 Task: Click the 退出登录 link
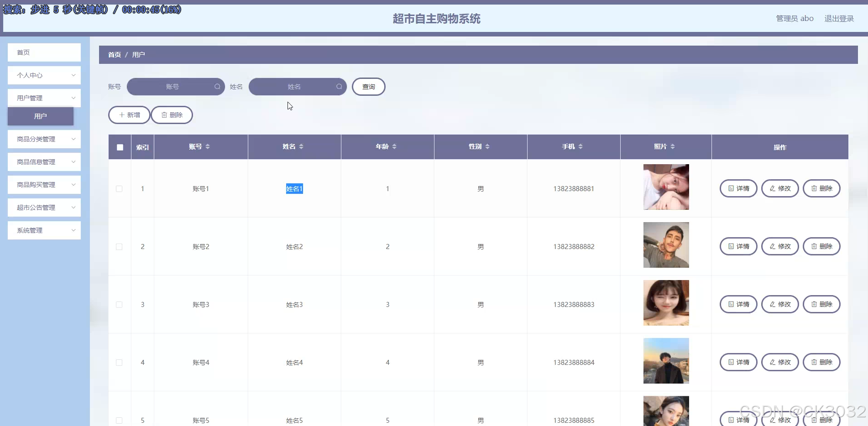pyautogui.click(x=839, y=18)
